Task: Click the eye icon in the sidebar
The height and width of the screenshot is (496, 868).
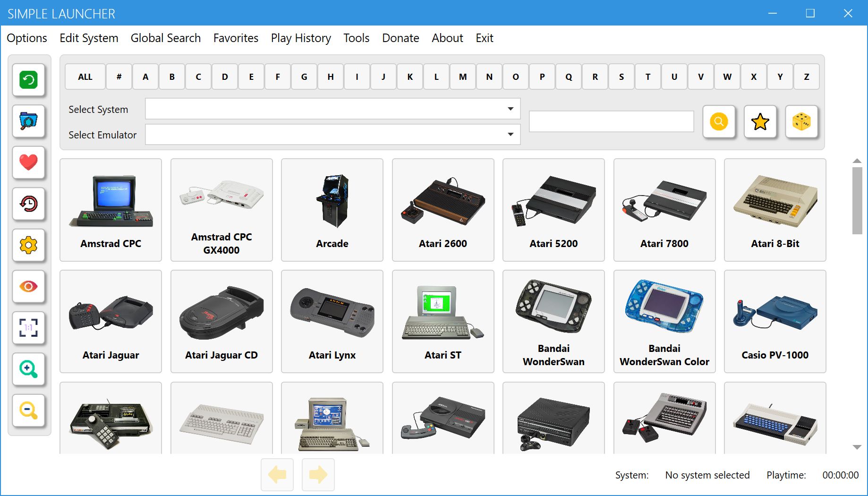Action: click(28, 286)
